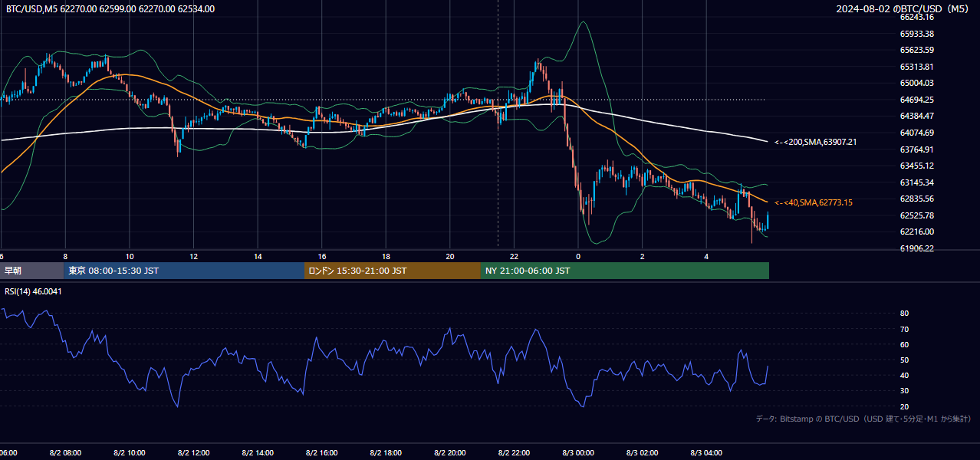This screenshot has width=980, height=460.
Task: Click hour label 12 under price chart
Action: coord(193,257)
